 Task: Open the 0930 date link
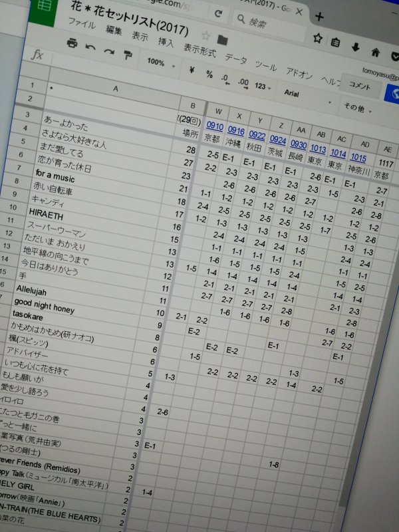coord(298,144)
